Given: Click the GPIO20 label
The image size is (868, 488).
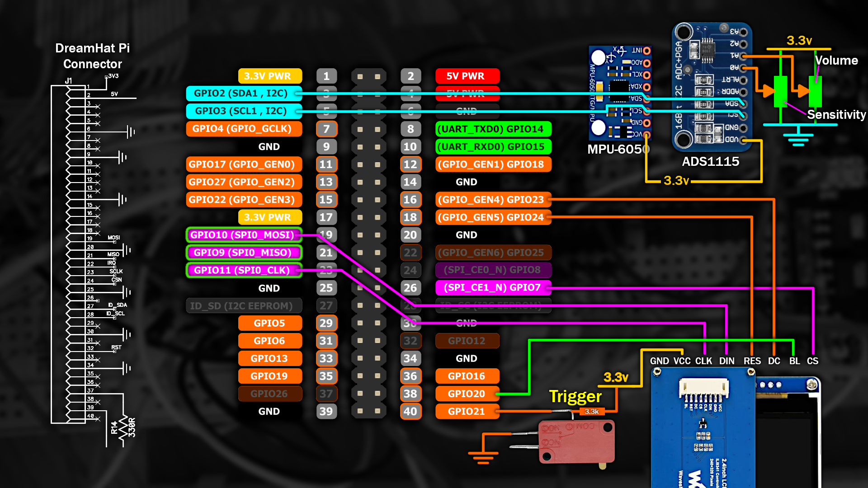Looking at the screenshot, I should tap(467, 394).
